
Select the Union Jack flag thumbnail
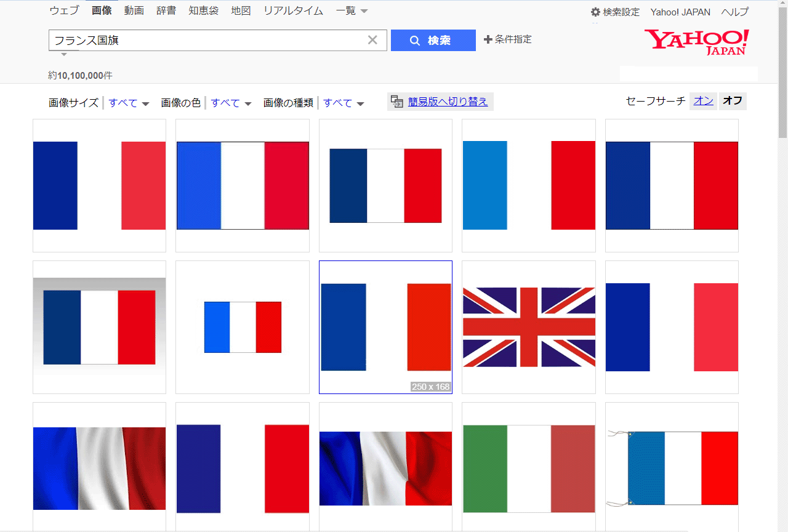pos(528,326)
